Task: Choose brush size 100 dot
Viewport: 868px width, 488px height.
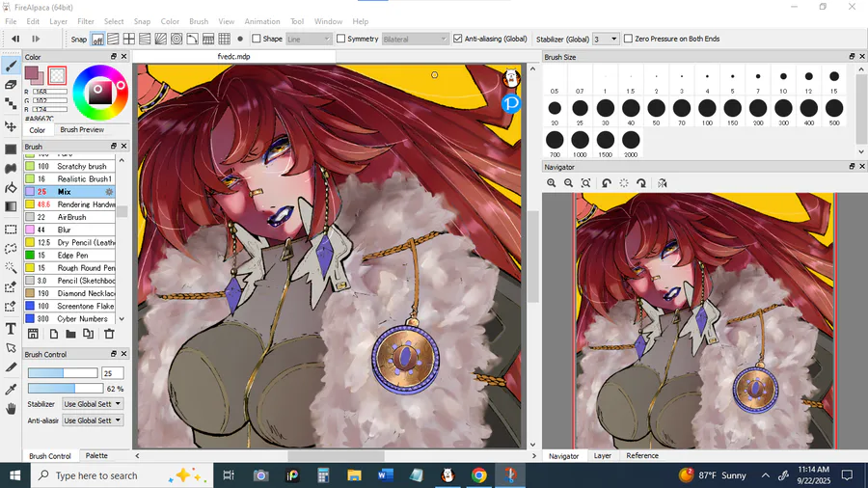Action: (x=707, y=108)
